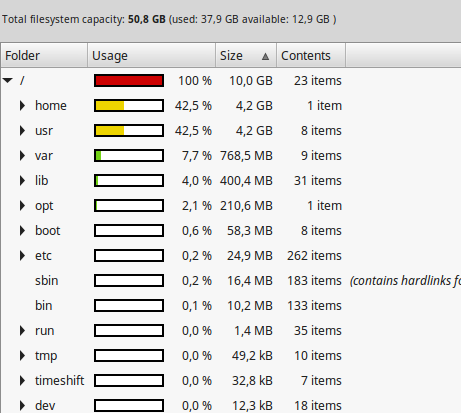The width and height of the screenshot is (461, 413).
Task: Click the '400,4 MB' size of lib
Action: (246, 181)
